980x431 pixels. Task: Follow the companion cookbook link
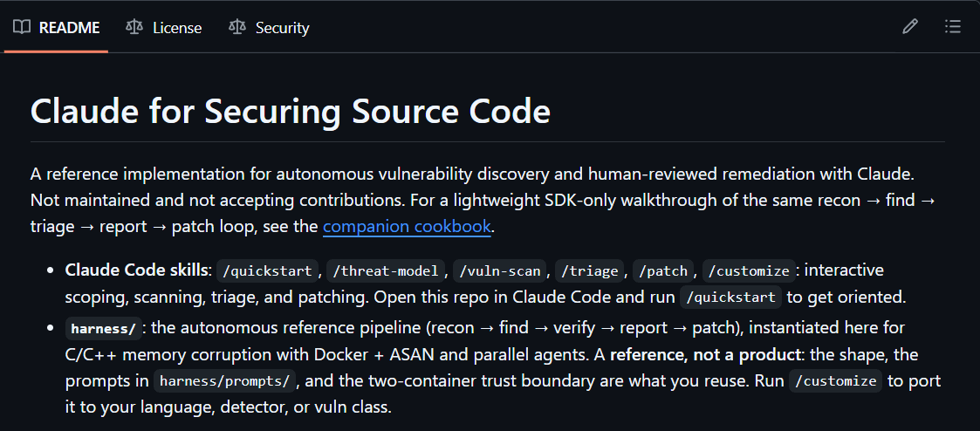(407, 226)
